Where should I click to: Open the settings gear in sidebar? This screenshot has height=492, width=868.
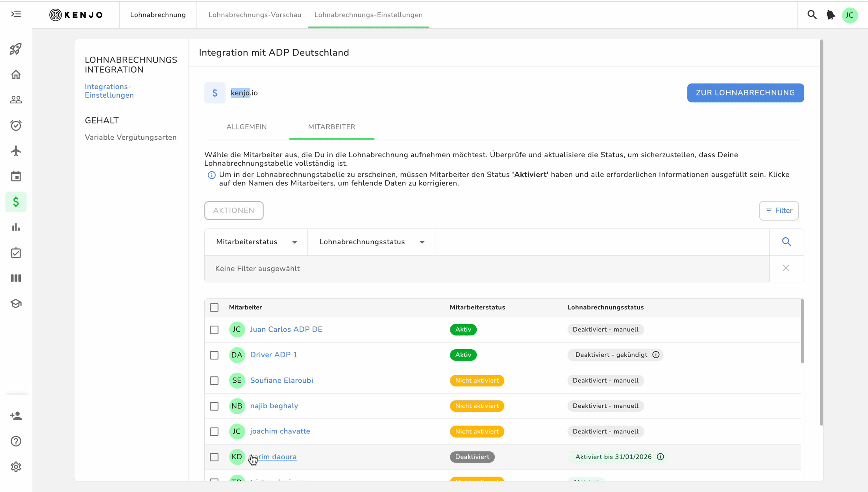point(16,467)
